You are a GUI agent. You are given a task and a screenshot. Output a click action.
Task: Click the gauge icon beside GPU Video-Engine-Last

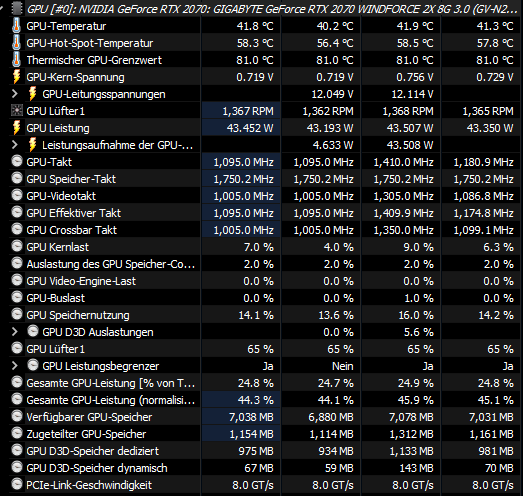pos(17,280)
